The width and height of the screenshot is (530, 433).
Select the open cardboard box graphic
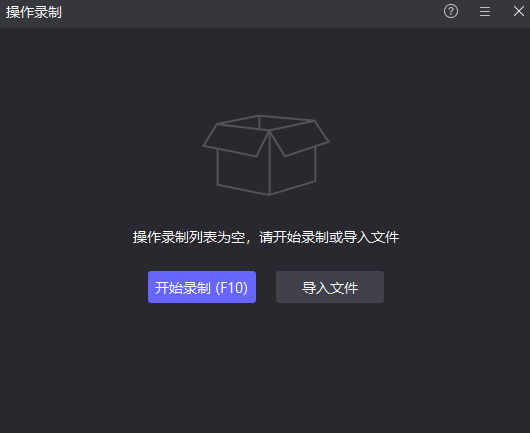266,155
